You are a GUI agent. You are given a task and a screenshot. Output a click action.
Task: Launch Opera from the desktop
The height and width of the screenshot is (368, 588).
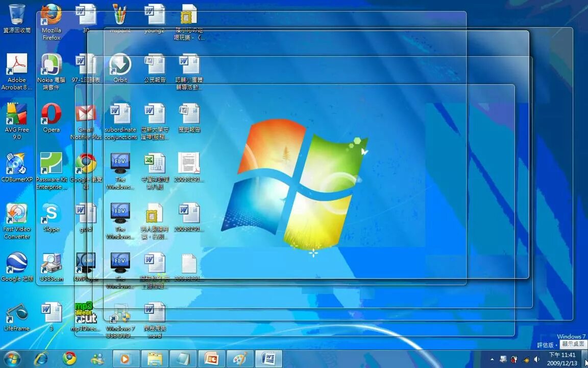(x=52, y=118)
